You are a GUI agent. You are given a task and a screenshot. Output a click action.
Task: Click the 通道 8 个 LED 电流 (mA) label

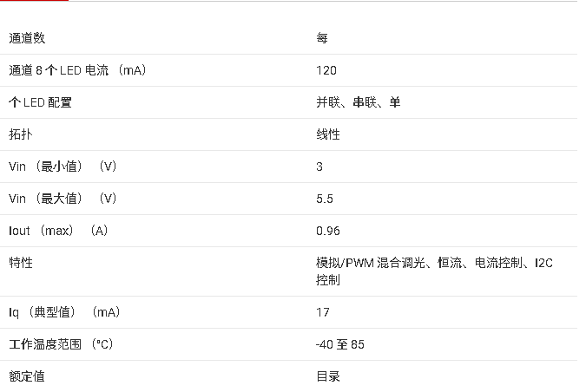77,70
